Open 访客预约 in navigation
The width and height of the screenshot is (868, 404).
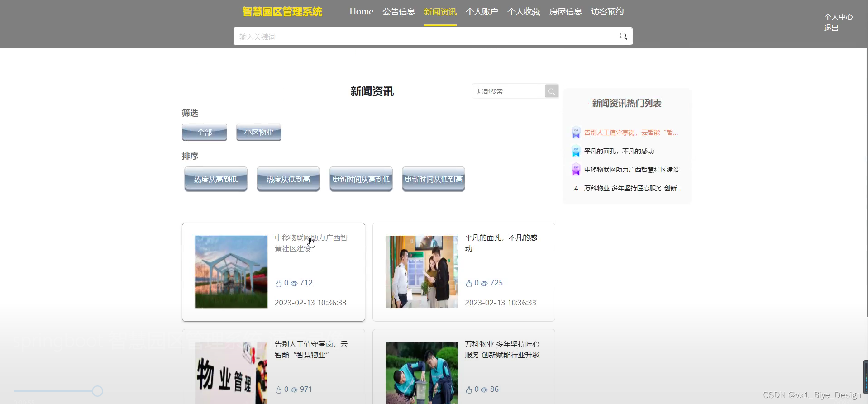pyautogui.click(x=607, y=12)
